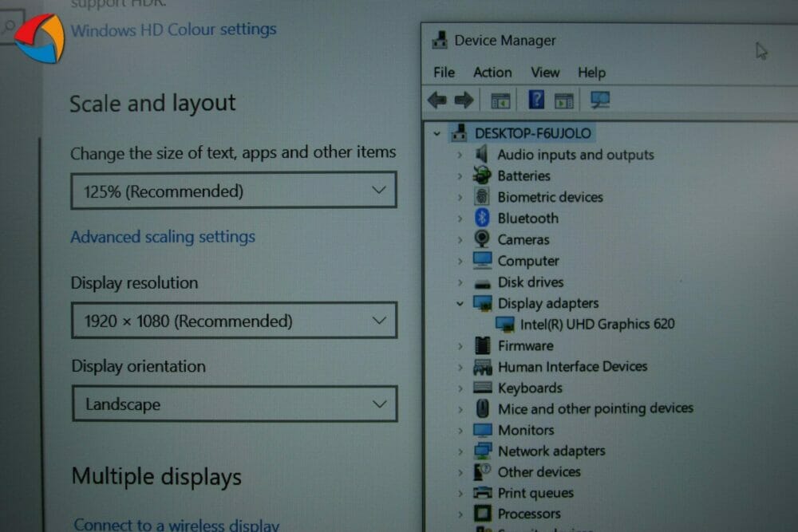Click the Back arrow in Device Manager toolbar

(437, 100)
